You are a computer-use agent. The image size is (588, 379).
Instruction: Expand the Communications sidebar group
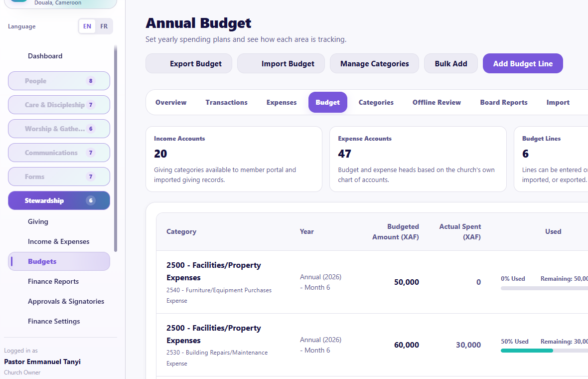pyautogui.click(x=59, y=153)
